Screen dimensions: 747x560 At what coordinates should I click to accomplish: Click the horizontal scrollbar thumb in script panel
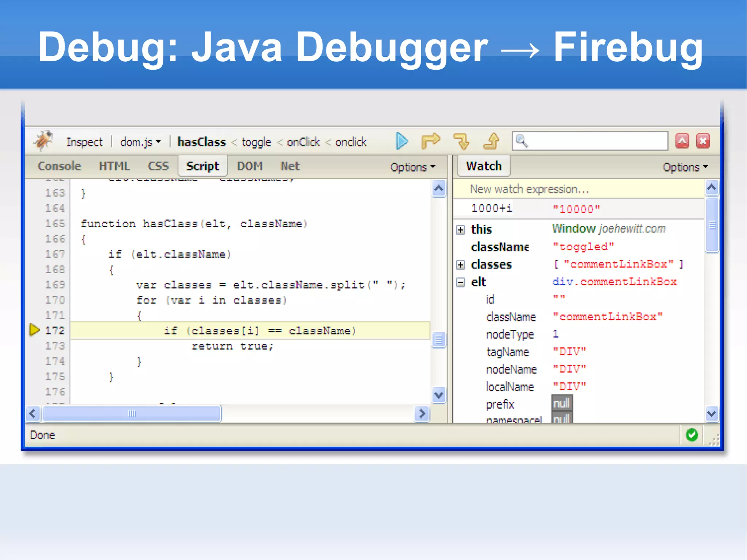(132, 413)
